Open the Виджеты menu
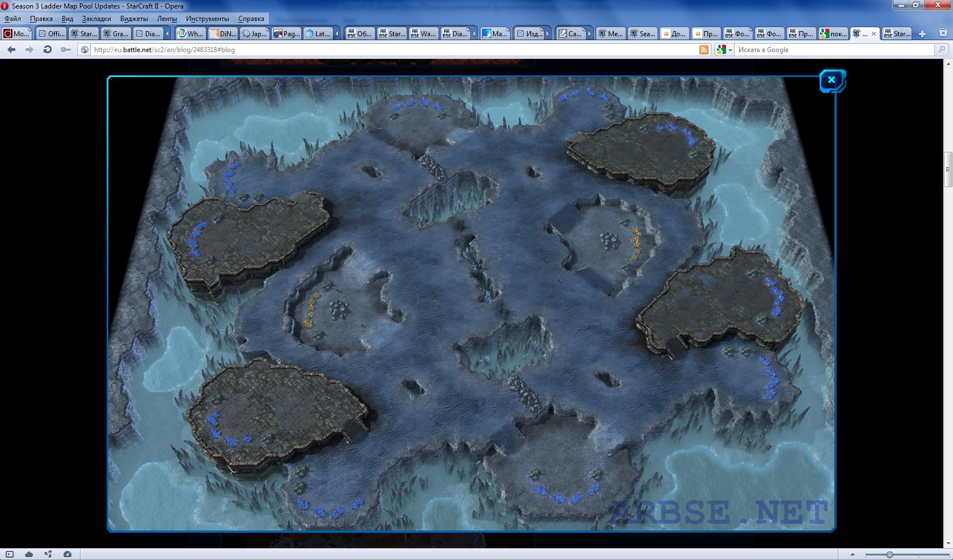This screenshot has height=560, width=953. click(134, 19)
